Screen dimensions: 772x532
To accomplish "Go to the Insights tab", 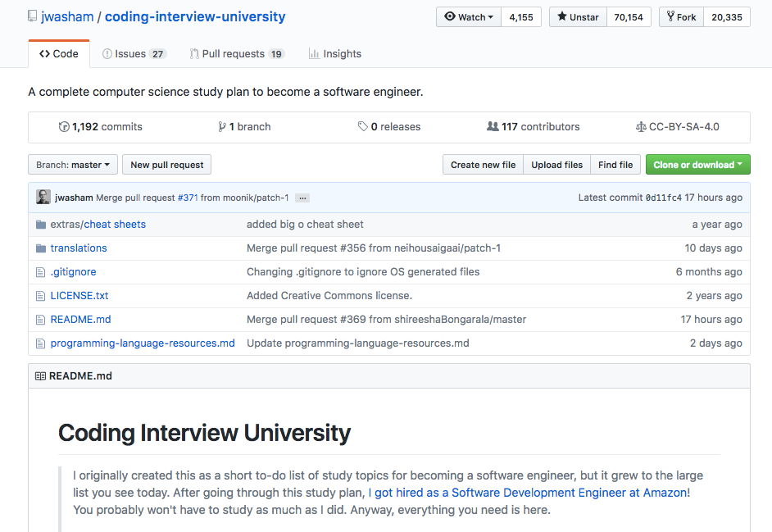I will [x=334, y=54].
